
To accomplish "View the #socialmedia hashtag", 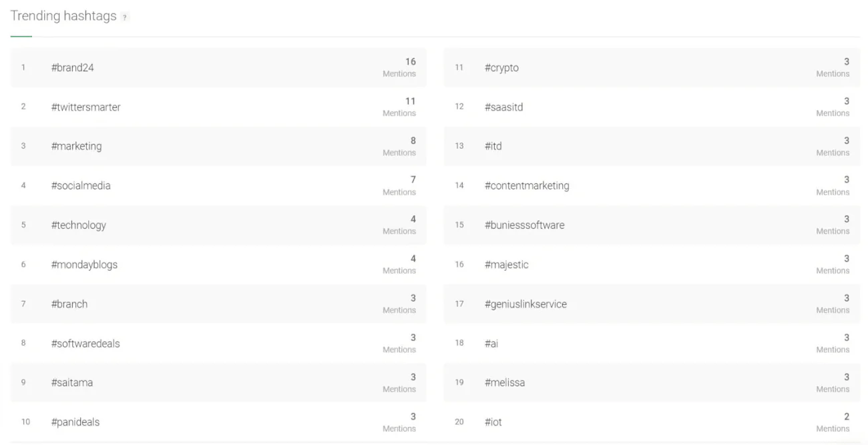I will click(80, 185).
